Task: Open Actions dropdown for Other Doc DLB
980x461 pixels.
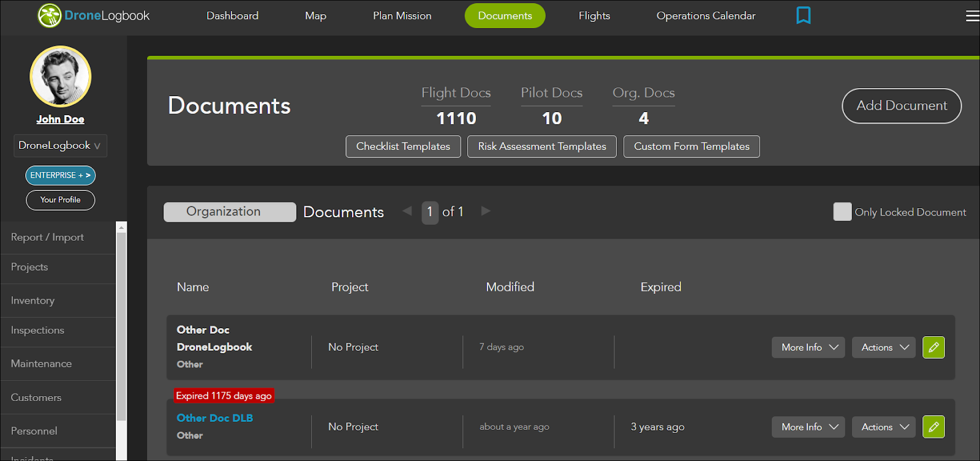Action: point(884,427)
